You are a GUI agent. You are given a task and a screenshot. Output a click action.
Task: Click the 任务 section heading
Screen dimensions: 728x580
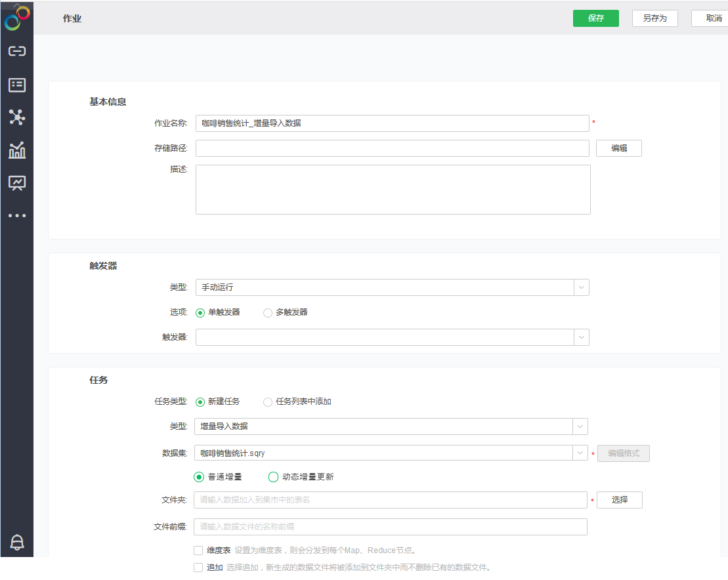coord(98,380)
